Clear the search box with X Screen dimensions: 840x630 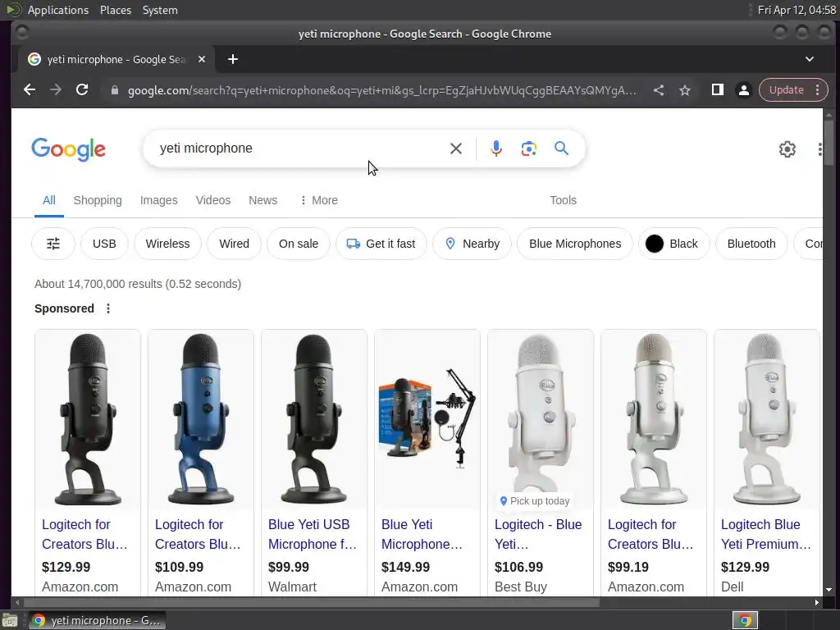456,148
